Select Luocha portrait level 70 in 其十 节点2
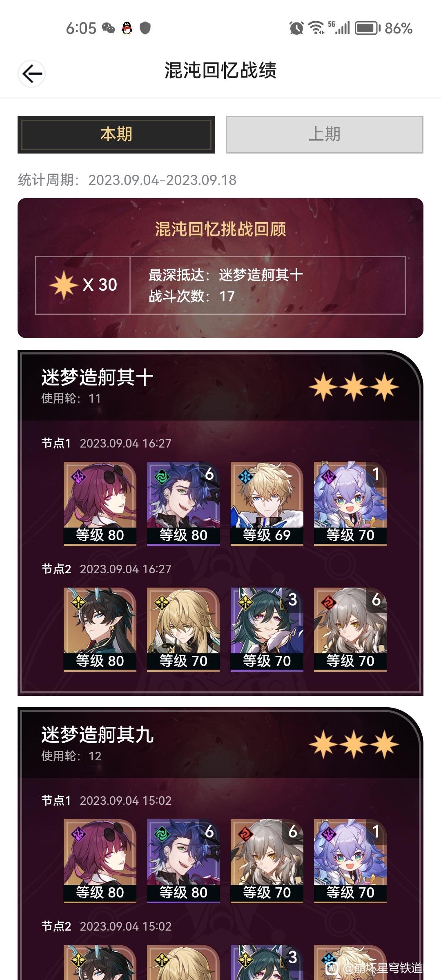441x980 pixels. 183,629
